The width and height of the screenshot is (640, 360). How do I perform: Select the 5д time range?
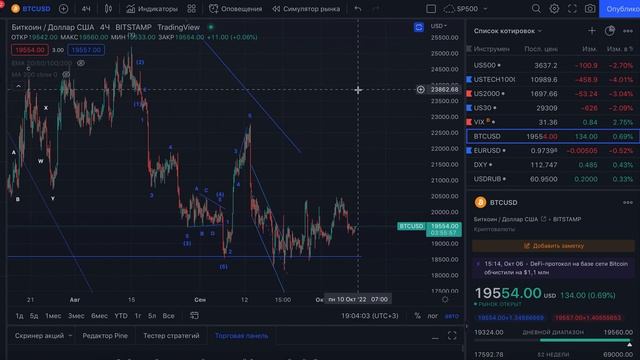coord(34,316)
